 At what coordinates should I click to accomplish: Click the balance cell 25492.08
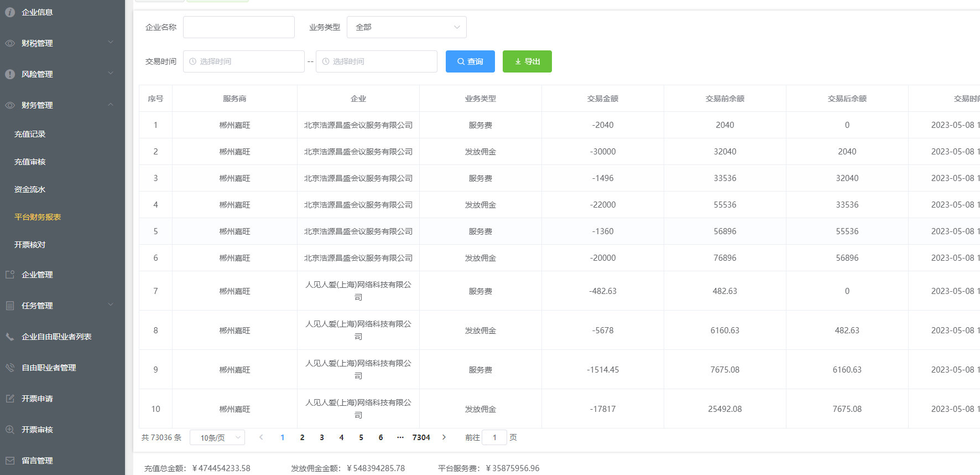(x=725, y=409)
